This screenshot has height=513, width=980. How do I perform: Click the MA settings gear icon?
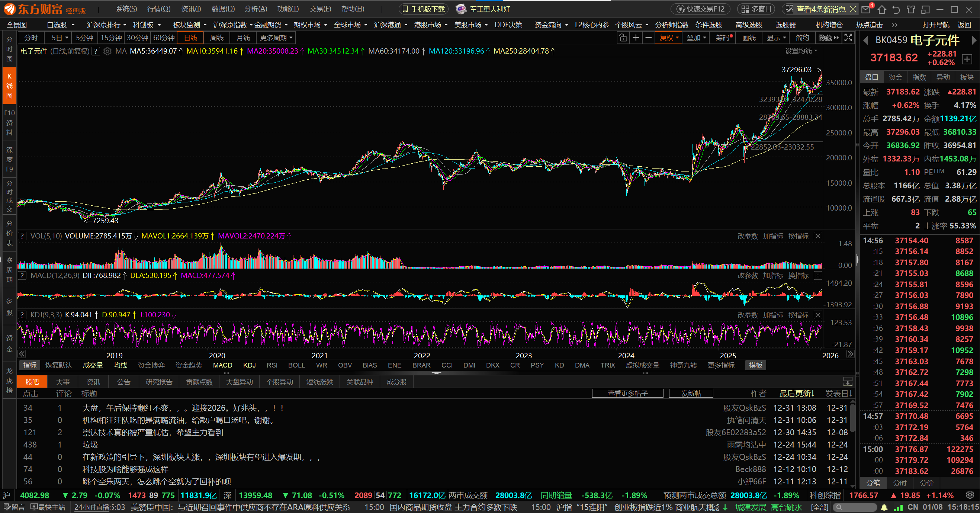[107, 51]
